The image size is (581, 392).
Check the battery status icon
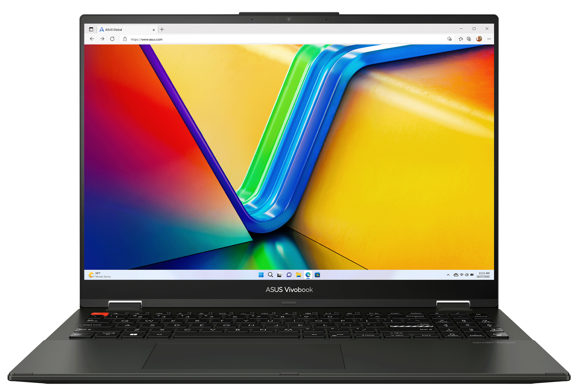(x=472, y=275)
